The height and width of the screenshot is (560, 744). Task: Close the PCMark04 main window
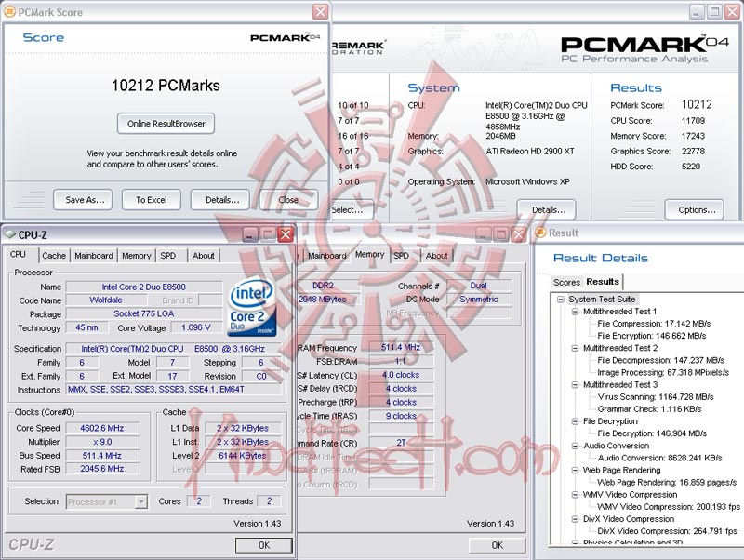pos(733,12)
